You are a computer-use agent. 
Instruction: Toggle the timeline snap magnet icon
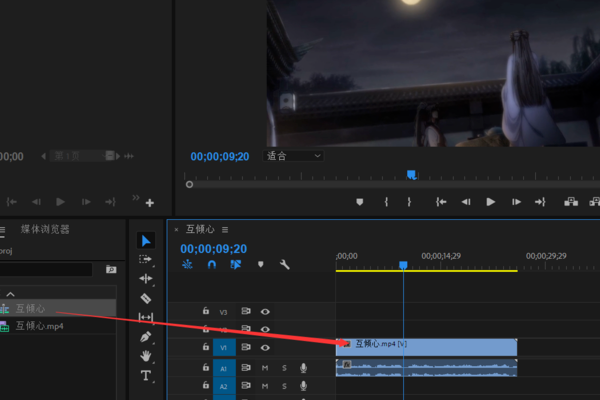tap(212, 265)
